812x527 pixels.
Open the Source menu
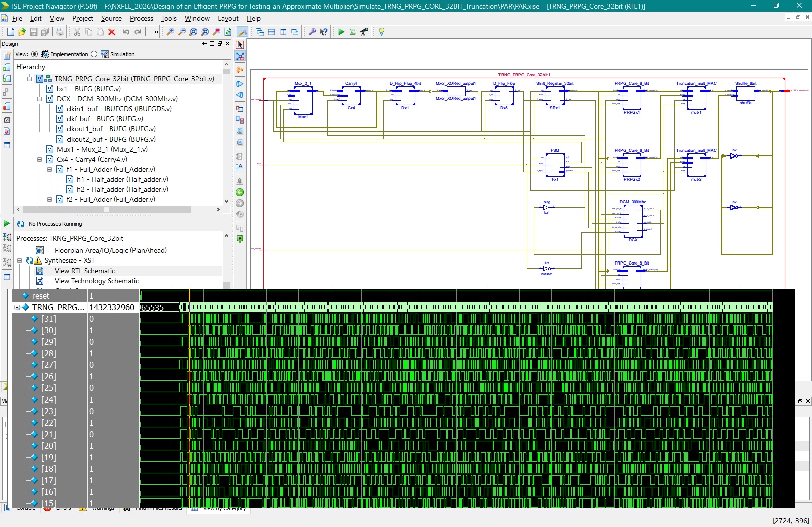click(111, 18)
